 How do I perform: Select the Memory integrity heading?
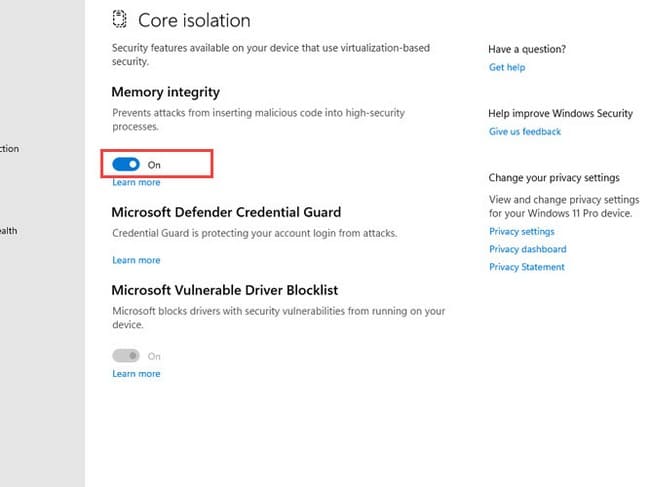click(165, 92)
